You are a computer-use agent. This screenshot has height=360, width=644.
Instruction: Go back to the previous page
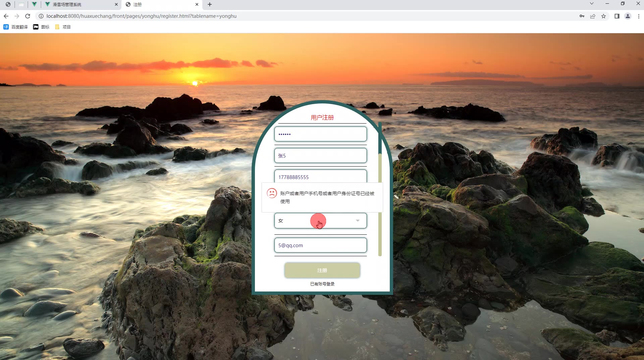point(6,16)
